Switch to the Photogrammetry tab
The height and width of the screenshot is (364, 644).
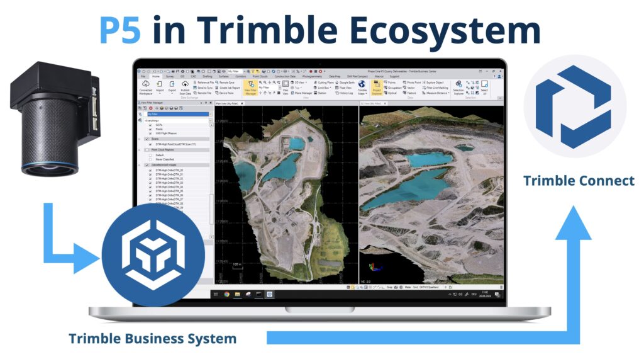click(312, 76)
